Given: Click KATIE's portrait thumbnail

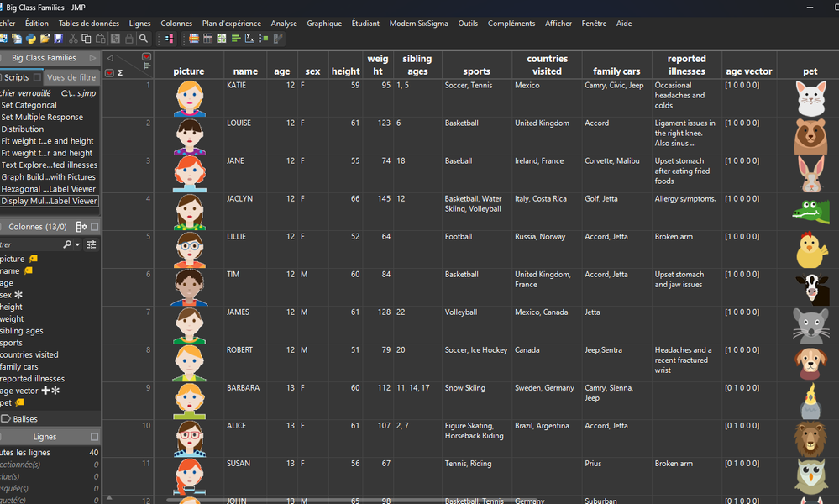Looking at the screenshot, I should pyautogui.click(x=190, y=98).
